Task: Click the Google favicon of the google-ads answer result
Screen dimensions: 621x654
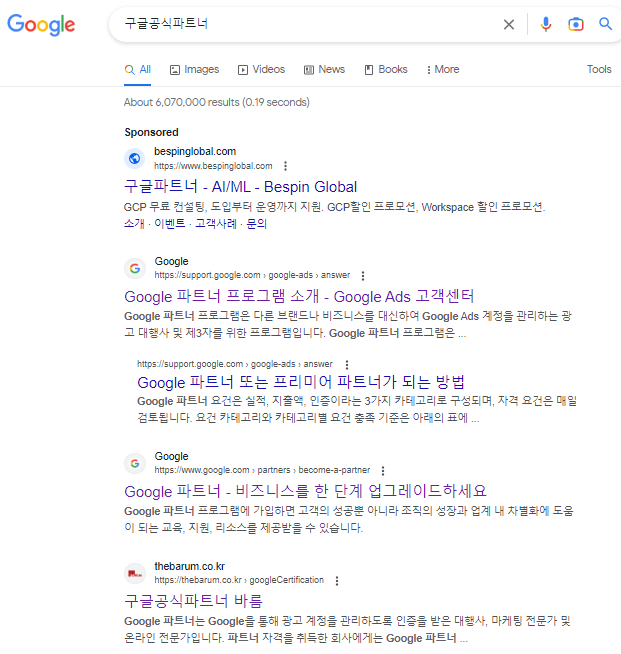Action: (x=135, y=268)
